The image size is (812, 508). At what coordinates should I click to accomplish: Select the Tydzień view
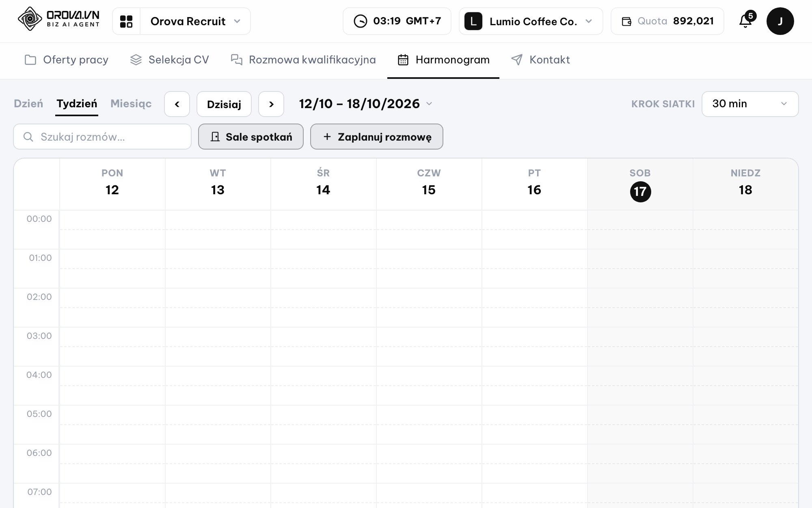(x=77, y=104)
